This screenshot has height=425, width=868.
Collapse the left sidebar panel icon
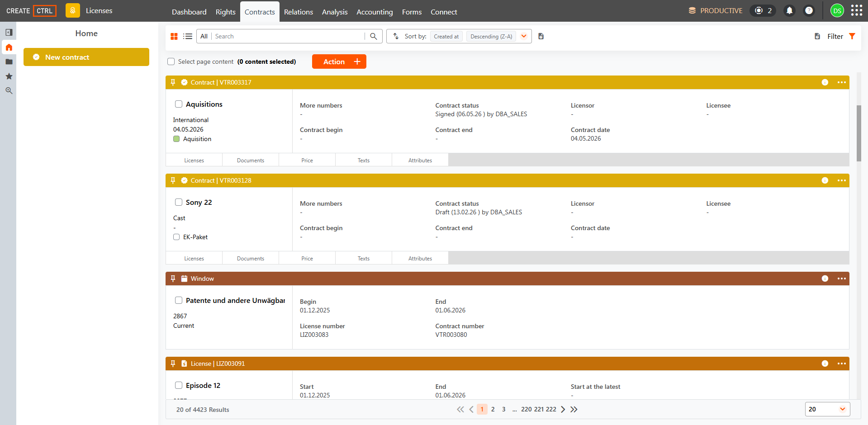(x=9, y=33)
